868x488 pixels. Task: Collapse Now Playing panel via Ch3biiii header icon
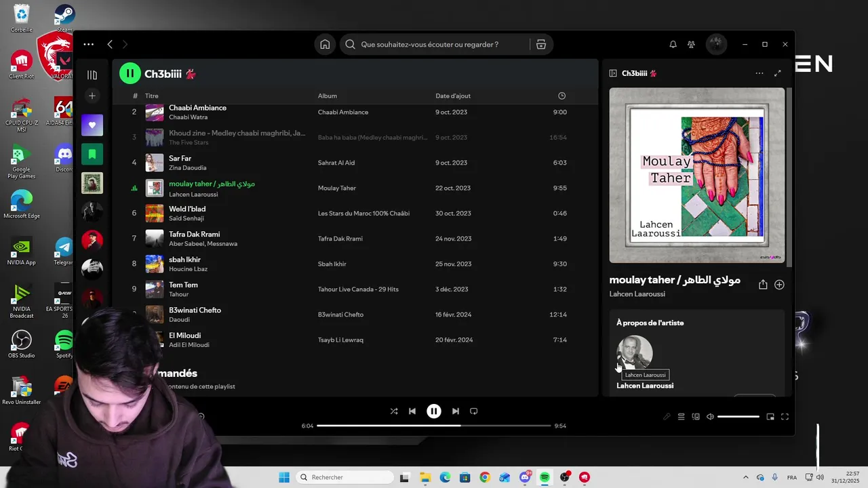[613, 73]
